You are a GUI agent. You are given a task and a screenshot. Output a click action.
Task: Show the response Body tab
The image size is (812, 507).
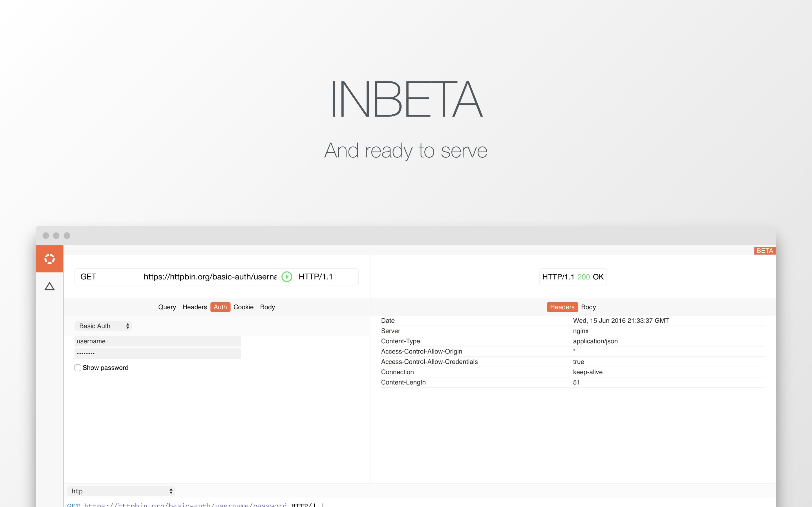[x=588, y=307]
